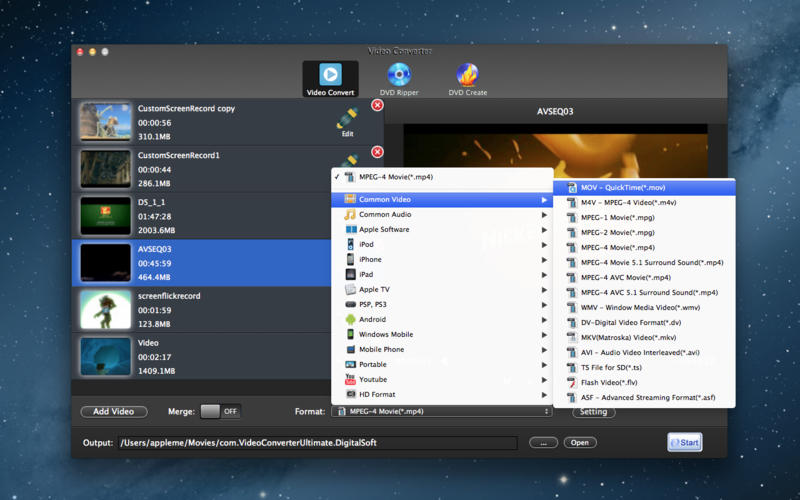This screenshot has height=500, width=800.
Task: Open the DVD Create mode
Action: [x=467, y=79]
